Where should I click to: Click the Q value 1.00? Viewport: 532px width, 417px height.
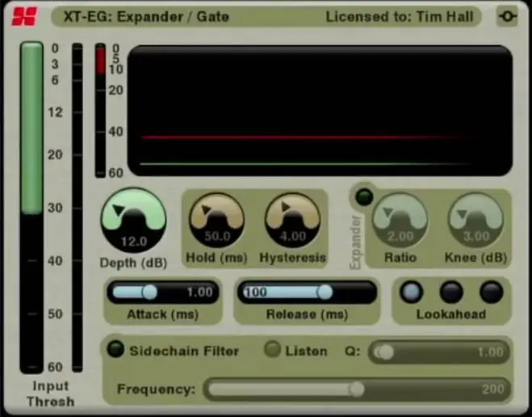coord(491,352)
